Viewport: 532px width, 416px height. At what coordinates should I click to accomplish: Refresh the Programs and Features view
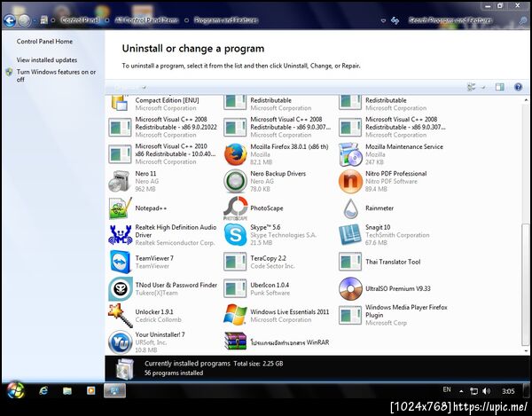[x=395, y=20]
